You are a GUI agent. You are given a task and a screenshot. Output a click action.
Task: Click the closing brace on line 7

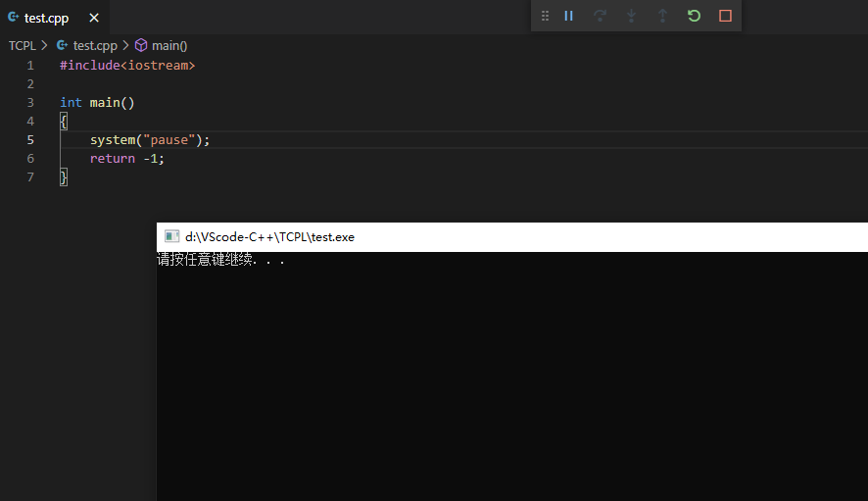64,177
